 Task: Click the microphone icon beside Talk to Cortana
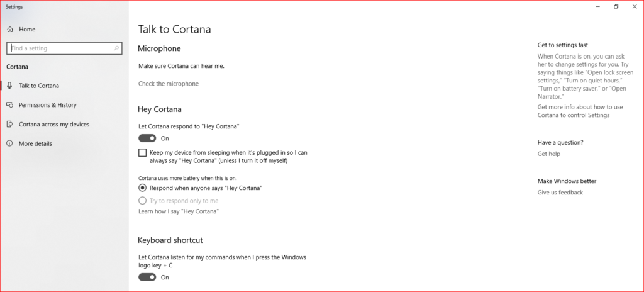[10, 86]
